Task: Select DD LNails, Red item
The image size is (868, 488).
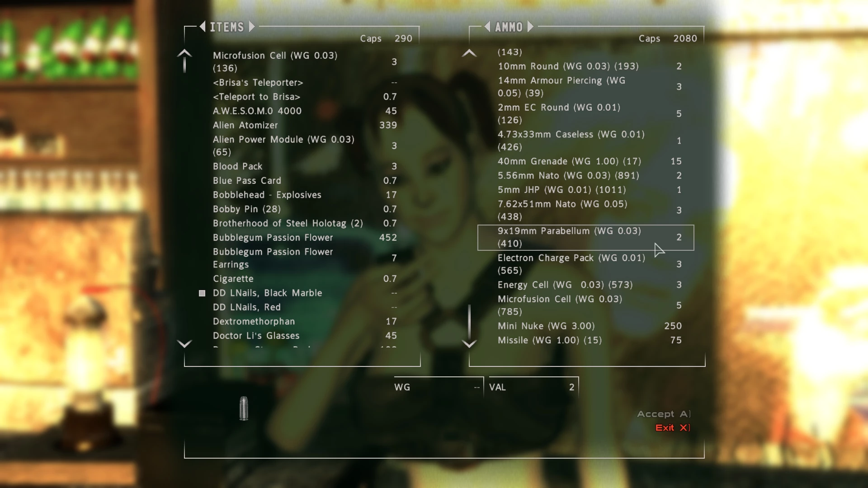Action: (305, 307)
